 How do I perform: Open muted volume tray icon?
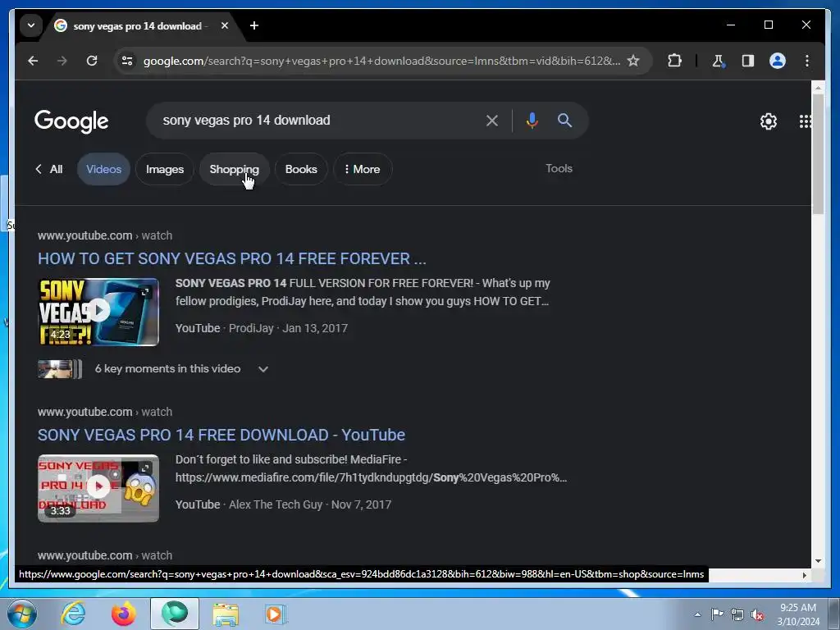[x=757, y=614]
